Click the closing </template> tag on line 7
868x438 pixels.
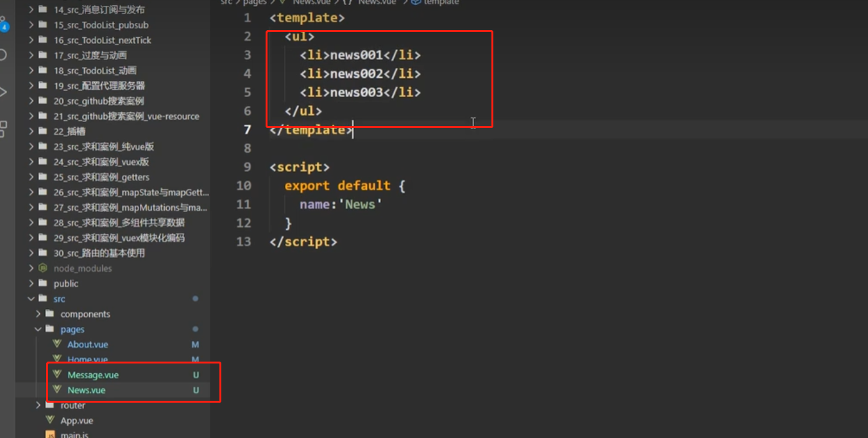tap(311, 130)
